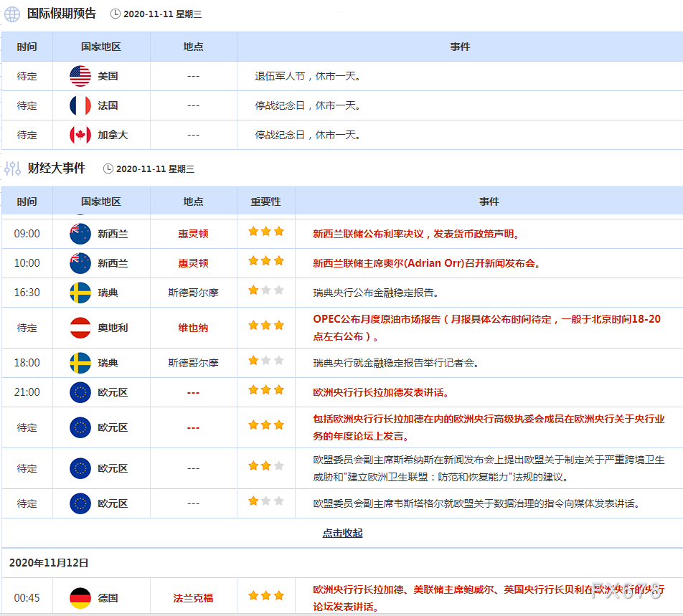Click the 加拿大 country label
This screenshot has height=616, width=683.
(x=113, y=135)
